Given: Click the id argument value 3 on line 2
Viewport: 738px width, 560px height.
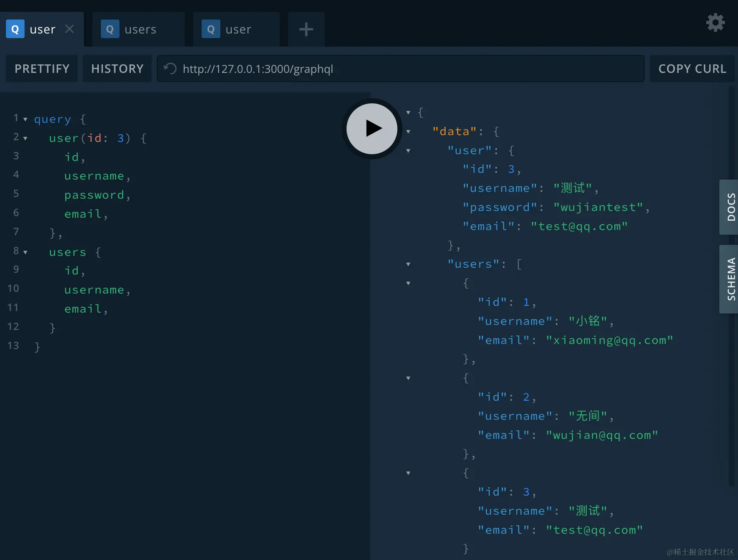Looking at the screenshot, I should pyautogui.click(x=121, y=138).
